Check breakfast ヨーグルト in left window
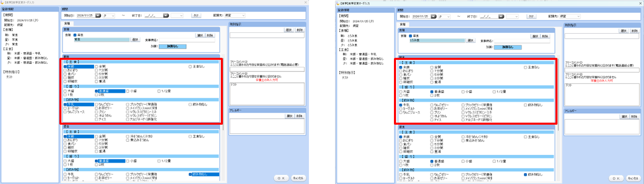The height and width of the screenshot is (184, 644). [65, 108]
